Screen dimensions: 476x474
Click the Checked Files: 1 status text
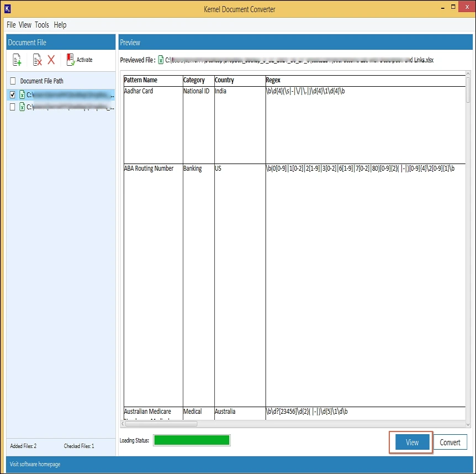pos(79,446)
